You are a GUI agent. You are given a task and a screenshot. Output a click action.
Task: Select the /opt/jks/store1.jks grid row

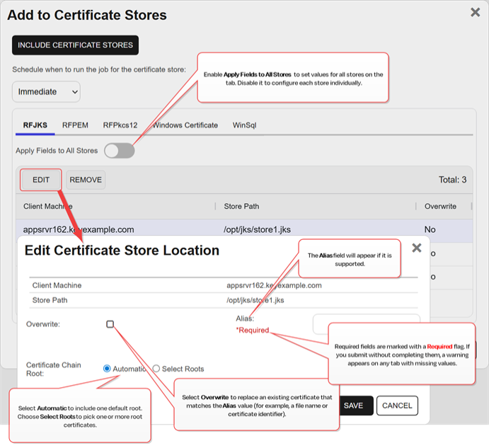(245, 230)
